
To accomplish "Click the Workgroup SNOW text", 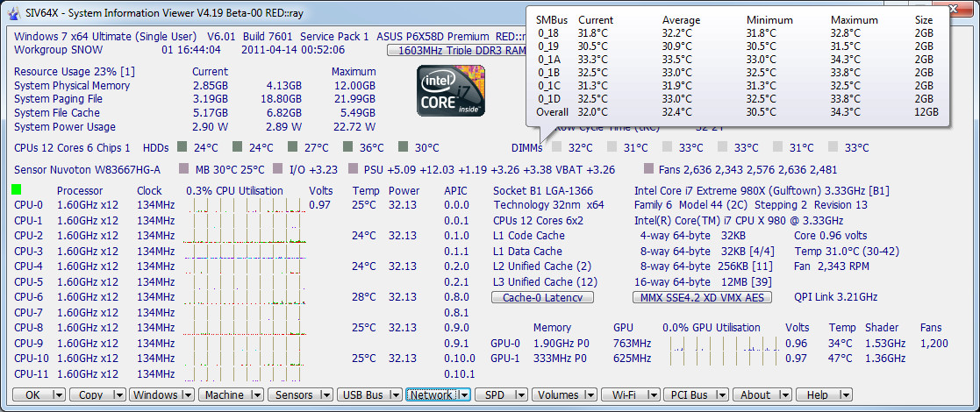I will 58,50.
